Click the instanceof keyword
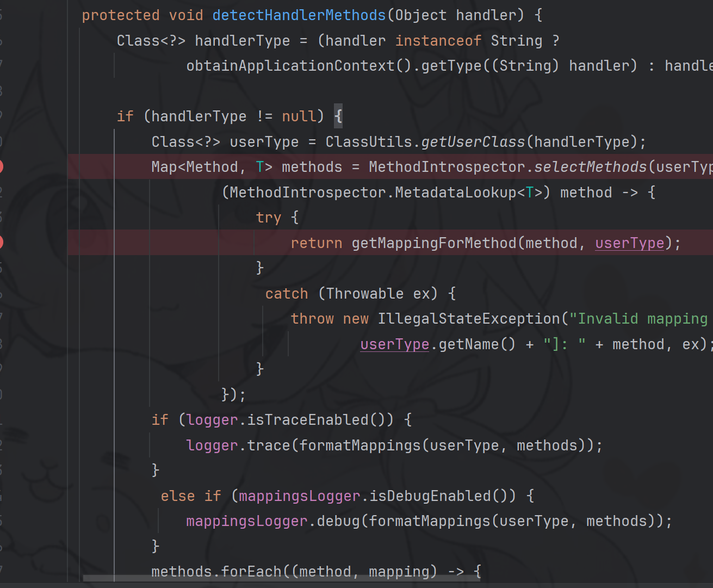713x588 pixels. (x=438, y=41)
